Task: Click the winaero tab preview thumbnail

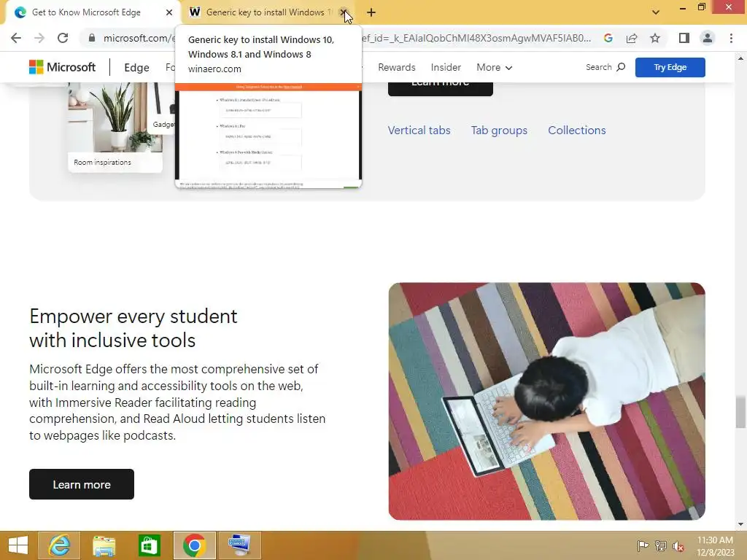Action: pos(268,135)
